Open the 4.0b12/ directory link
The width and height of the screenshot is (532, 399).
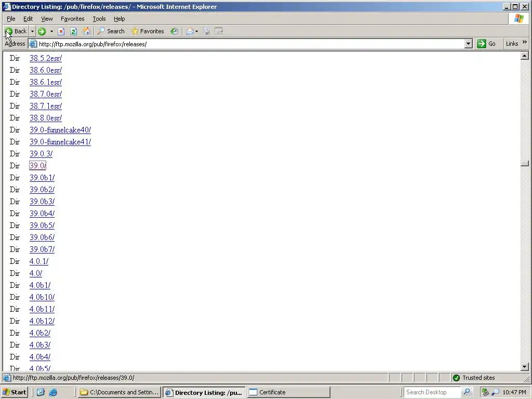pyautogui.click(x=42, y=321)
